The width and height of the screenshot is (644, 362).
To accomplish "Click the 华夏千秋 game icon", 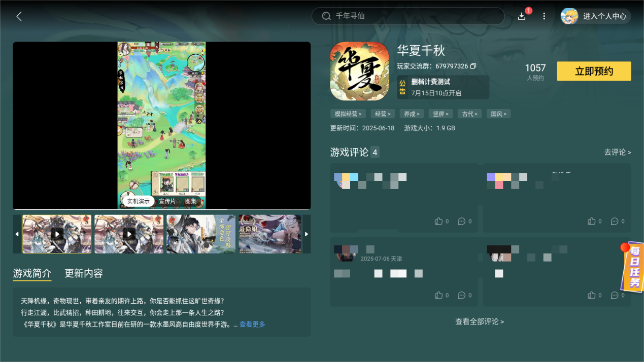I will pos(359,71).
